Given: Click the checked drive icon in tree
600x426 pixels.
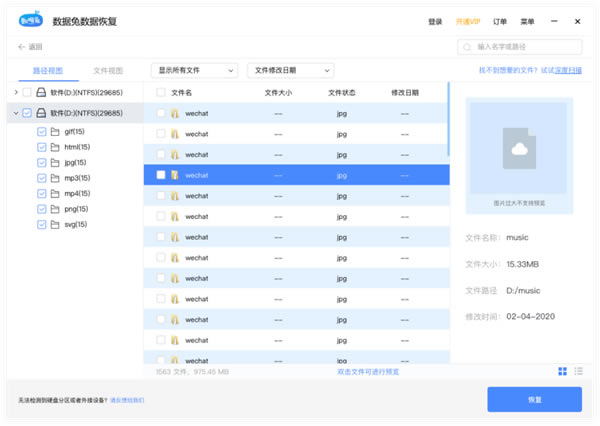Looking at the screenshot, I should 41,113.
